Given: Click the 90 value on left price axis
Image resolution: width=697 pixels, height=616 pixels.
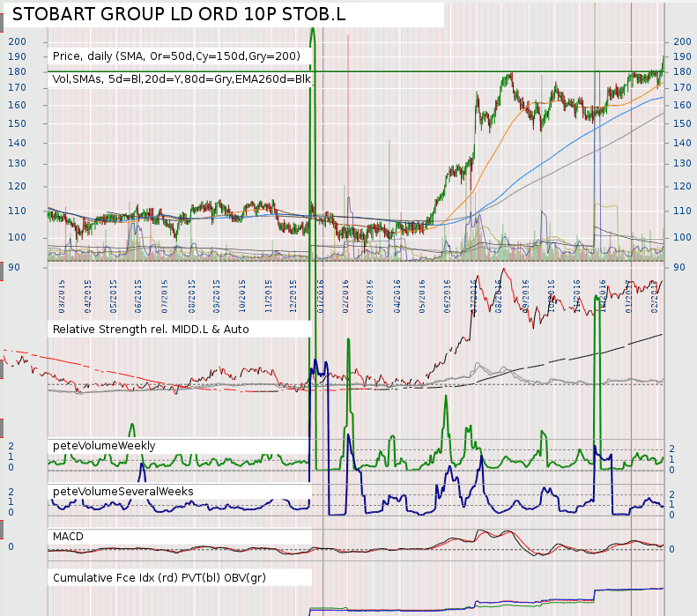Looking at the screenshot, I should [14, 268].
